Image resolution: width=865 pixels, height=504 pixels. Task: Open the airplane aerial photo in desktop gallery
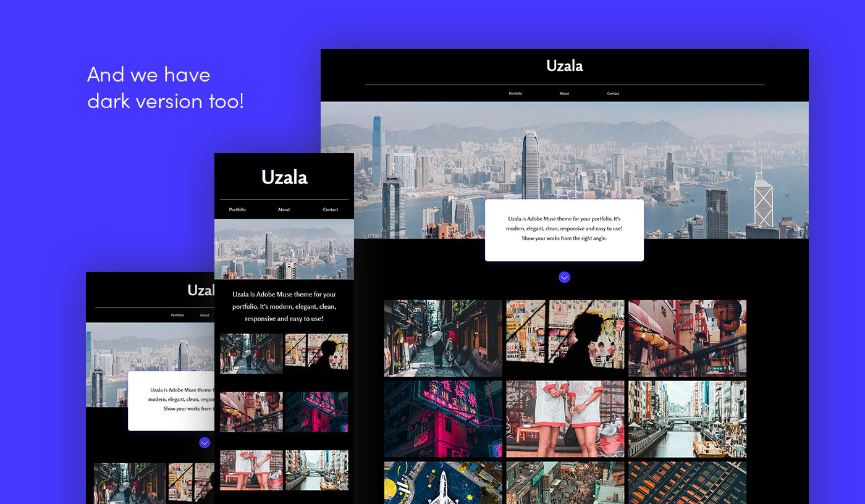443,482
